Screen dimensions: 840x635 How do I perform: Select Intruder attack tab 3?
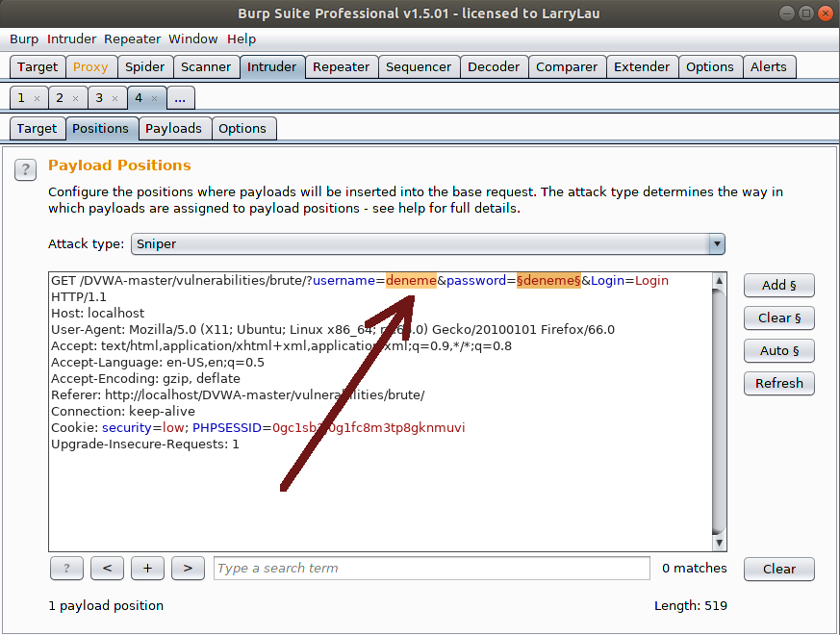click(99, 98)
